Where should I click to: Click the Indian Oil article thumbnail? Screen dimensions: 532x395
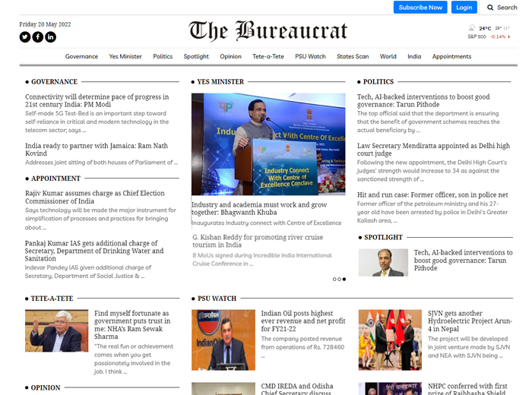[x=223, y=340]
